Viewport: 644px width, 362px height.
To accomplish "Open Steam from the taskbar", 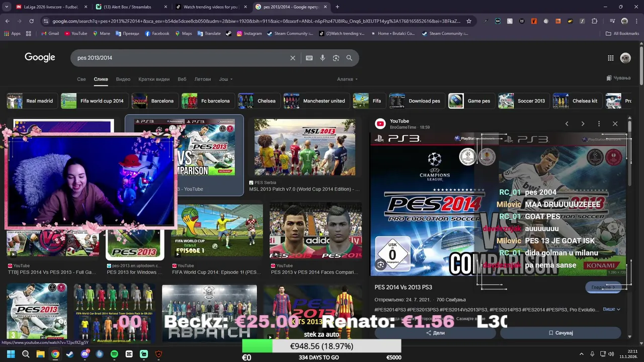I will (69, 354).
